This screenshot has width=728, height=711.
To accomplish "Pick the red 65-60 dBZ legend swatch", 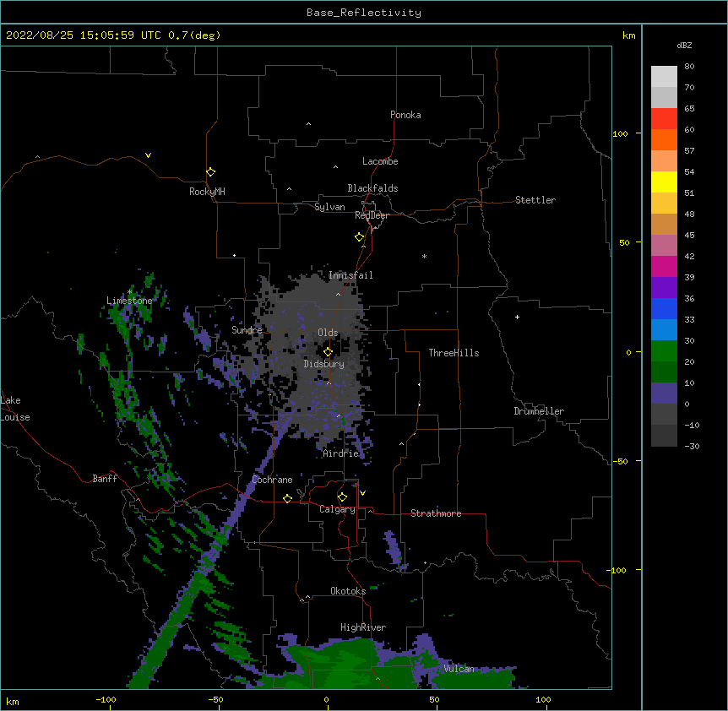I will [x=664, y=119].
